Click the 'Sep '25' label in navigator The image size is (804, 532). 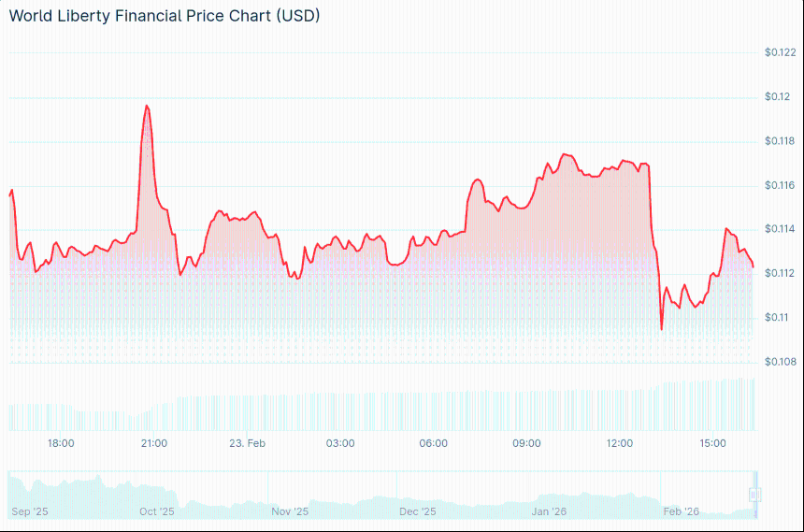[x=29, y=511]
